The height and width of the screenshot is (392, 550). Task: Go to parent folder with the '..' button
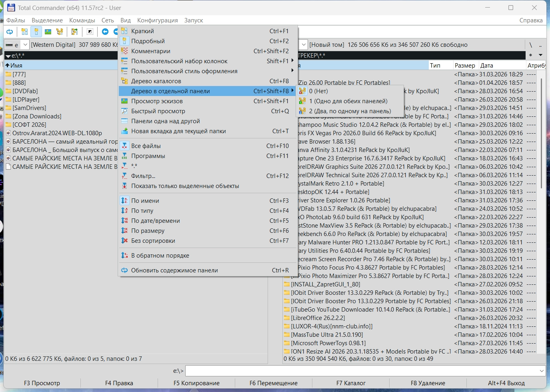[540, 45]
